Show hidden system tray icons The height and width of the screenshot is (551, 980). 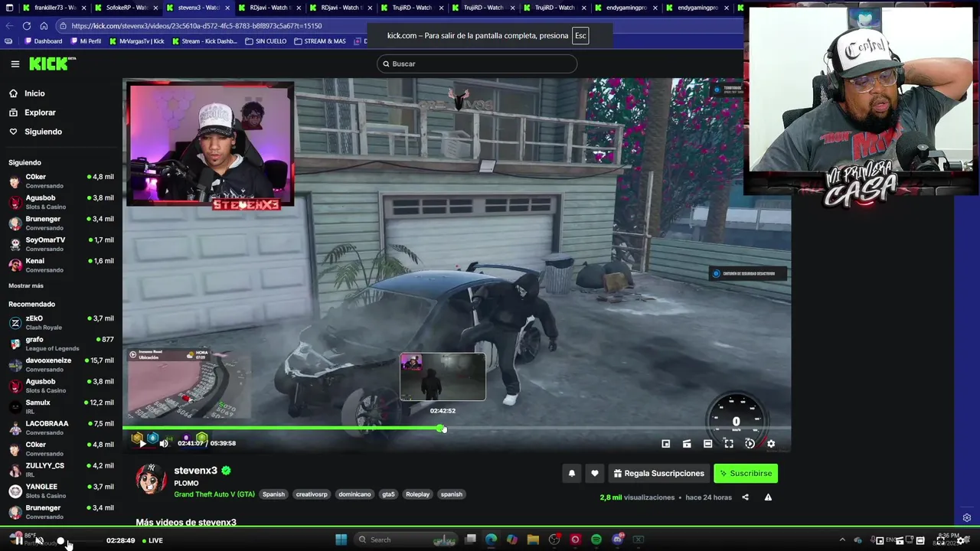842,540
